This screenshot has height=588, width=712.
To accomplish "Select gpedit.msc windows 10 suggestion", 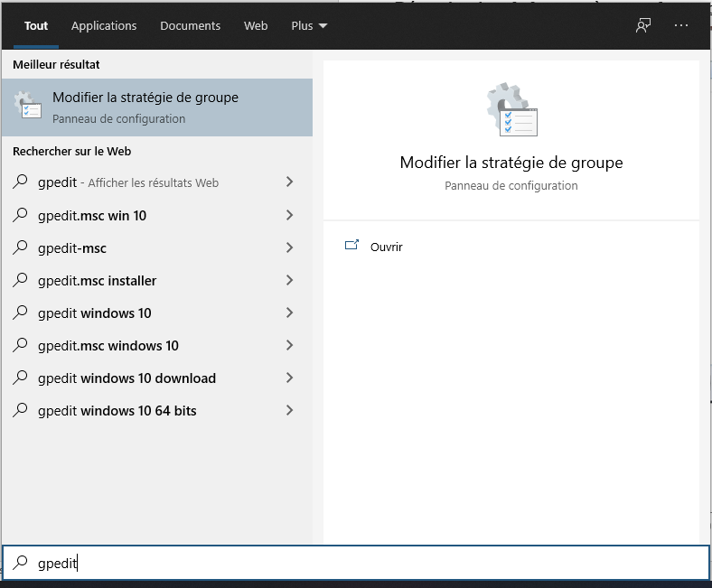I will tap(157, 346).
